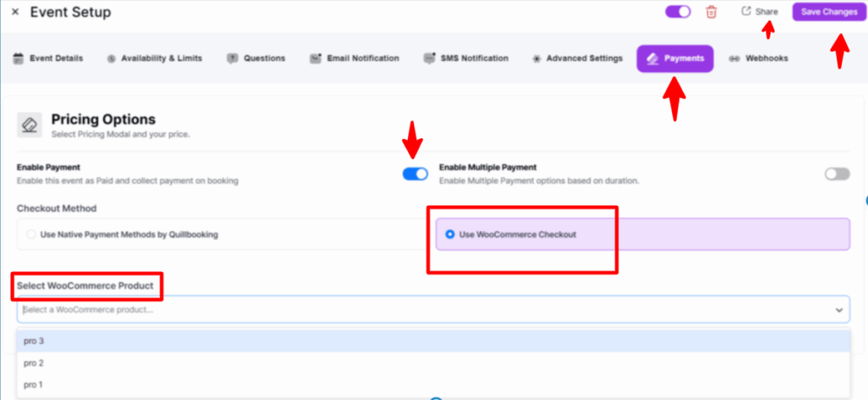Image resolution: width=868 pixels, height=400 pixels.
Task: Click the Questions tab icon
Action: click(x=232, y=58)
